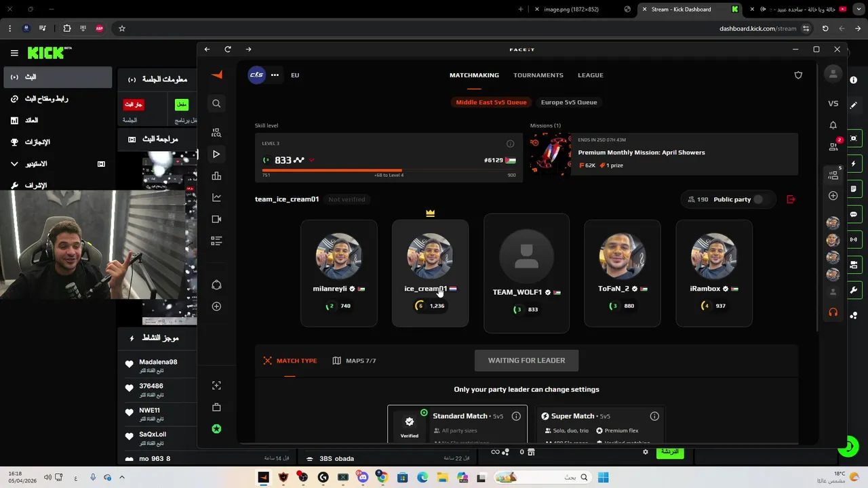Click the Standard Match info icon

tap(516, 416)
